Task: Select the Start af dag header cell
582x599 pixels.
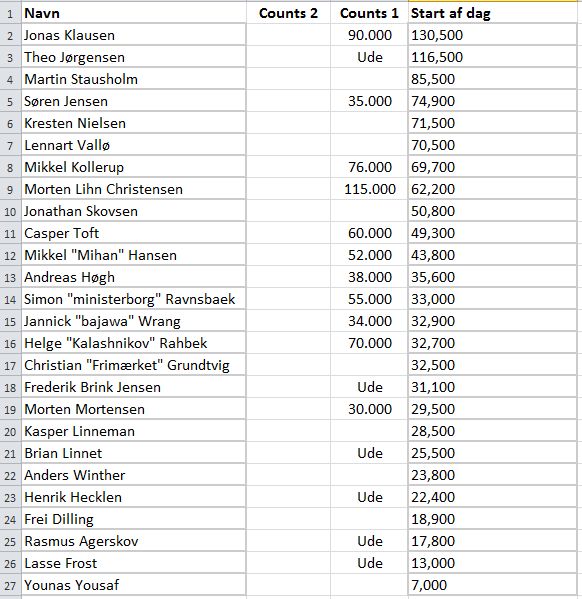Action: (x=492, y=13)
